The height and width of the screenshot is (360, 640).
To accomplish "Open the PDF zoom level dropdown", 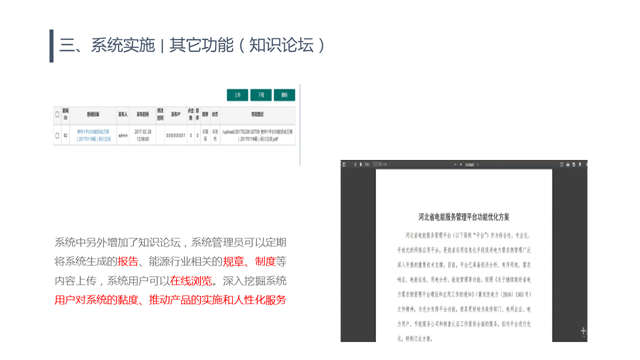I will [x=472, y=165].
